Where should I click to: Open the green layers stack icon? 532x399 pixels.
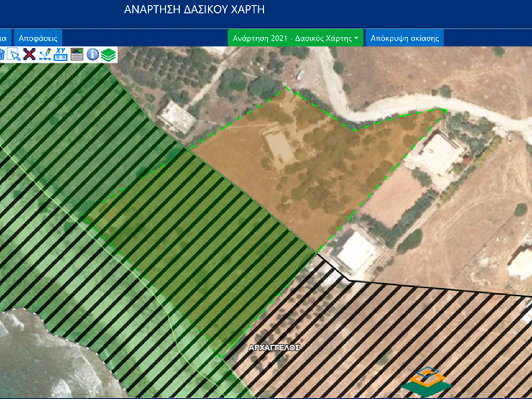[x=108, y=55]
